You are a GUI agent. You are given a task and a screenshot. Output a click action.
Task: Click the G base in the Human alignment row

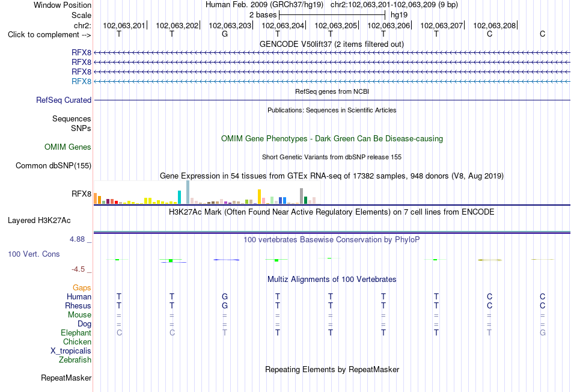pyautogui.click(x=225, y=296)
